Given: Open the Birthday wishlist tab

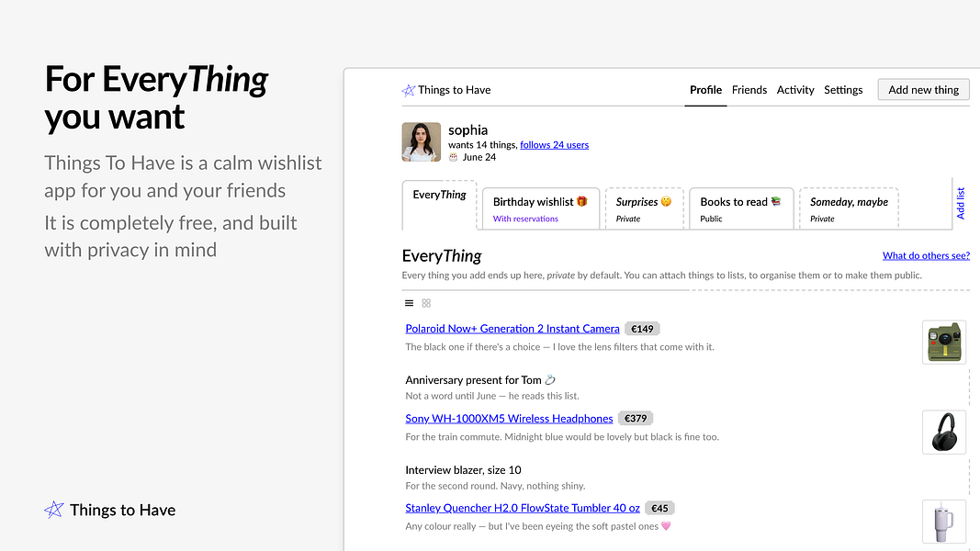Looking at the screenshot, I should coord(541,208).
